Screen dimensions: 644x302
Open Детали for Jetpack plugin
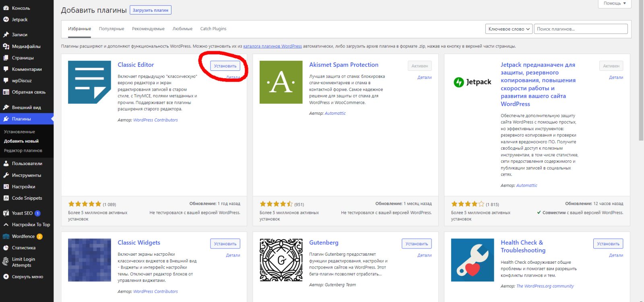(x=616, y=77)
